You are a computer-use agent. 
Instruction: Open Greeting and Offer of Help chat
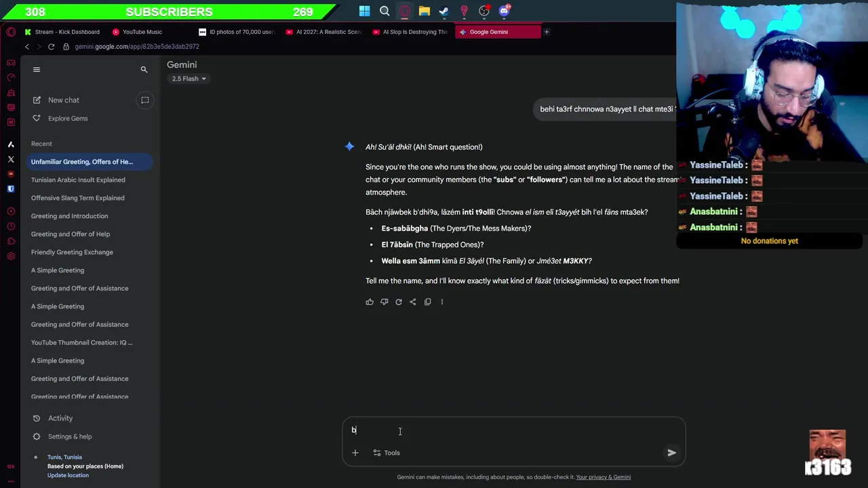(71, 234)
